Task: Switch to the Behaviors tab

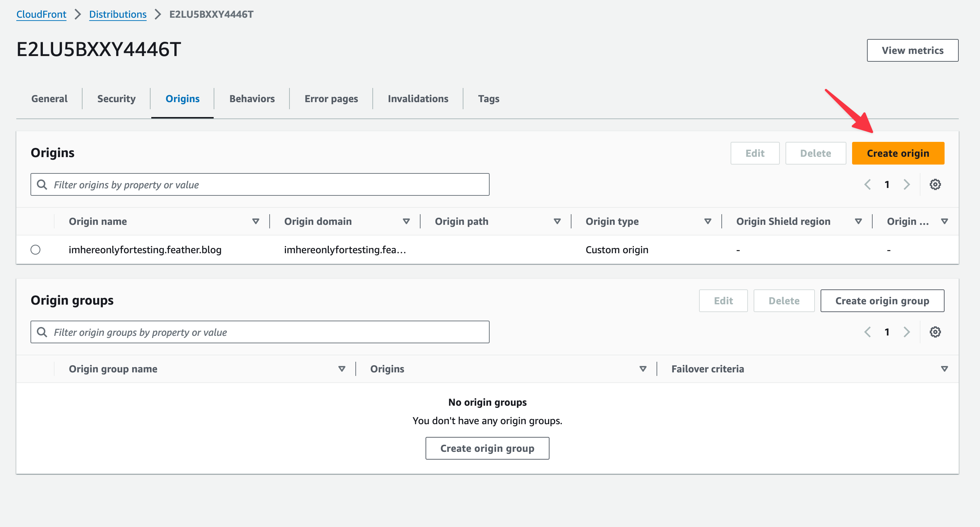Action: click(x=252, y=99)
